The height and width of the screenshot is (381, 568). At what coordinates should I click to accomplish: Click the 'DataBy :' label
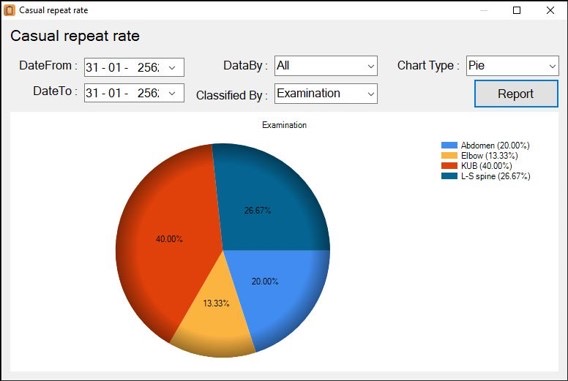click(246, 66)
